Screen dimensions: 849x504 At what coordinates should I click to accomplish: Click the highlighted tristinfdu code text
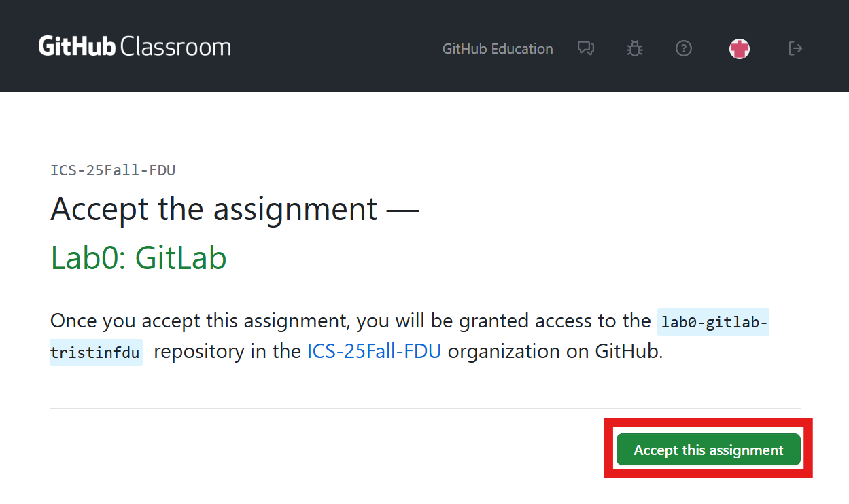tap(96, 353)
